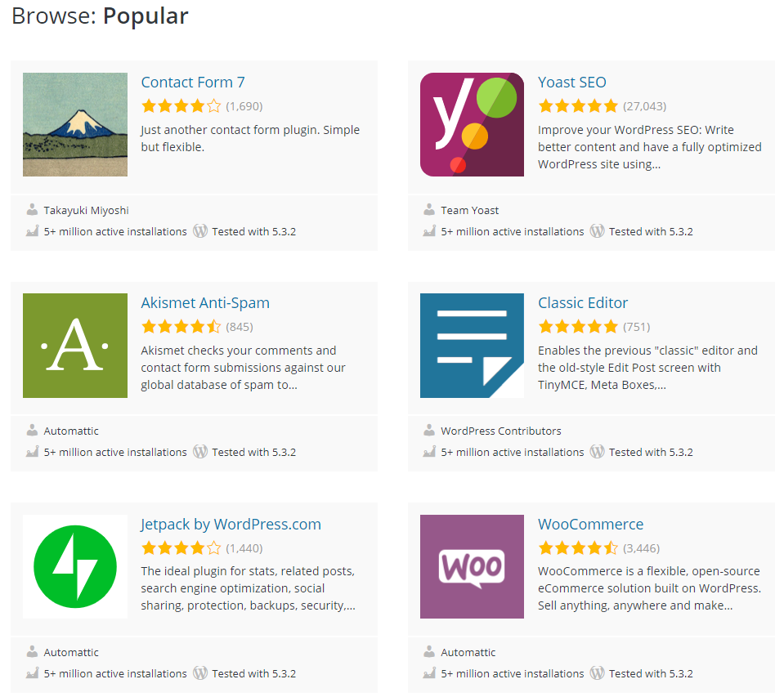Click the Classic Editor blue document icon
The image size is (784, 697).
[472, 346]
